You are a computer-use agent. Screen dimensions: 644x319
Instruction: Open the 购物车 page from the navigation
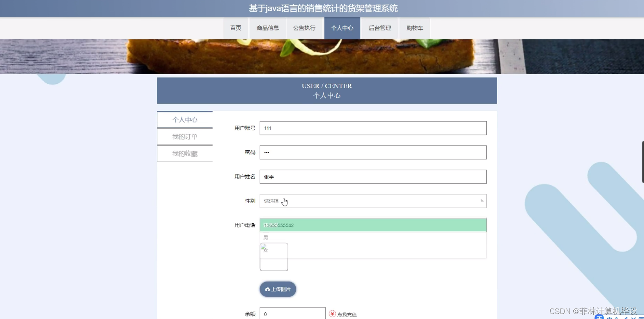(x=414, y=28)
